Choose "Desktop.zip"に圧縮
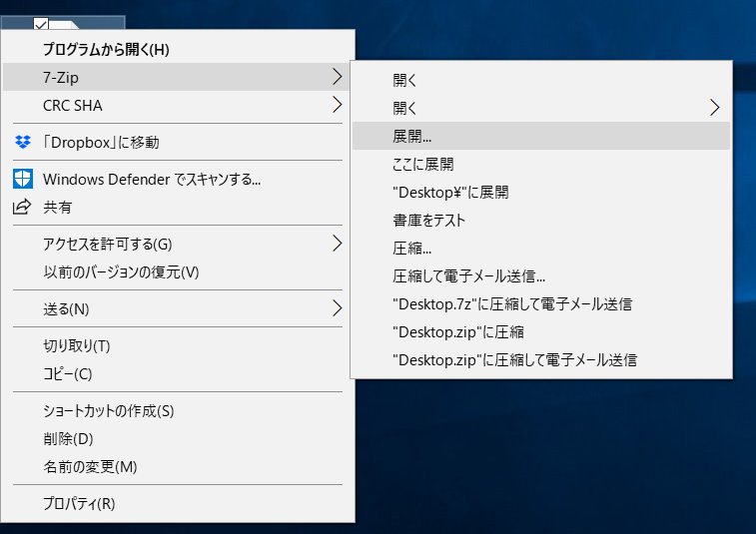Image resolution: width=756 pixels, height=534 pixels. pyautogui.click(x=541, y=331)
